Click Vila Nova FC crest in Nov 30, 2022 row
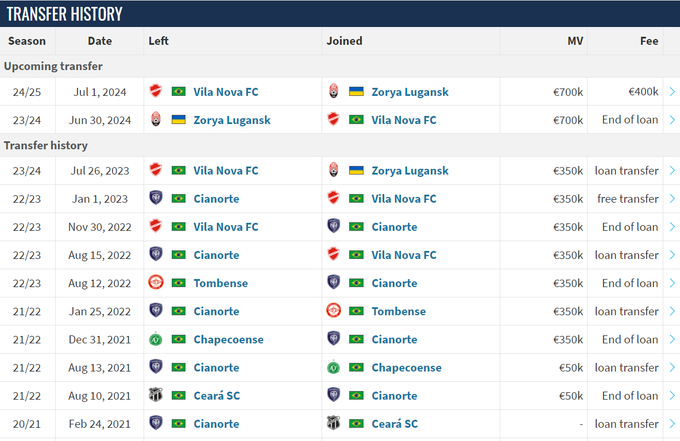 (x=156, y=227)
